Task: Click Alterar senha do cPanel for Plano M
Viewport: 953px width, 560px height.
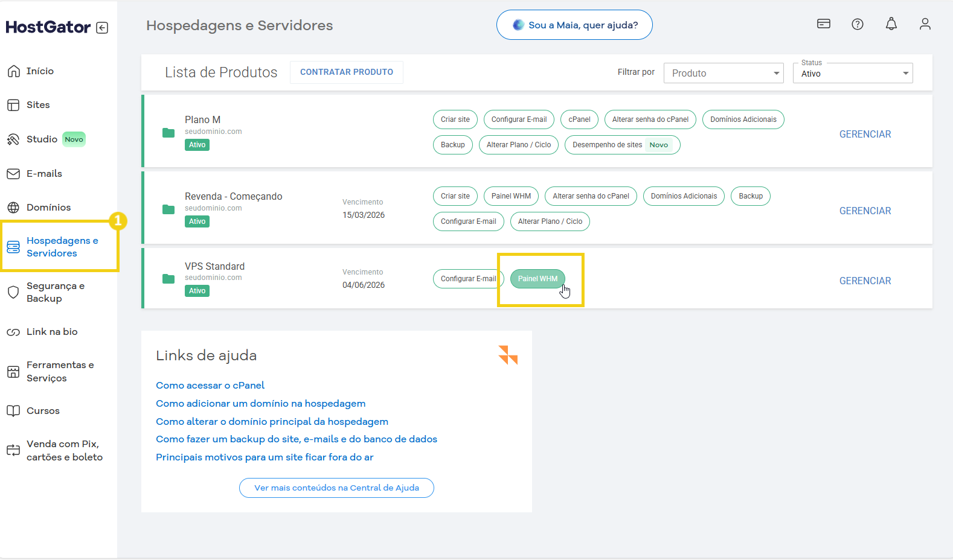Action: [650, 119]
